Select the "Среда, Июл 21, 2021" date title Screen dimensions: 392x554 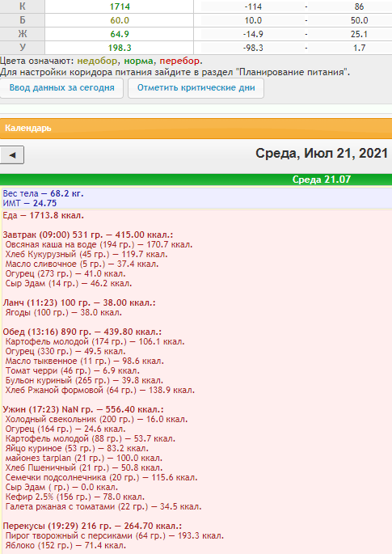coord(322,154)
